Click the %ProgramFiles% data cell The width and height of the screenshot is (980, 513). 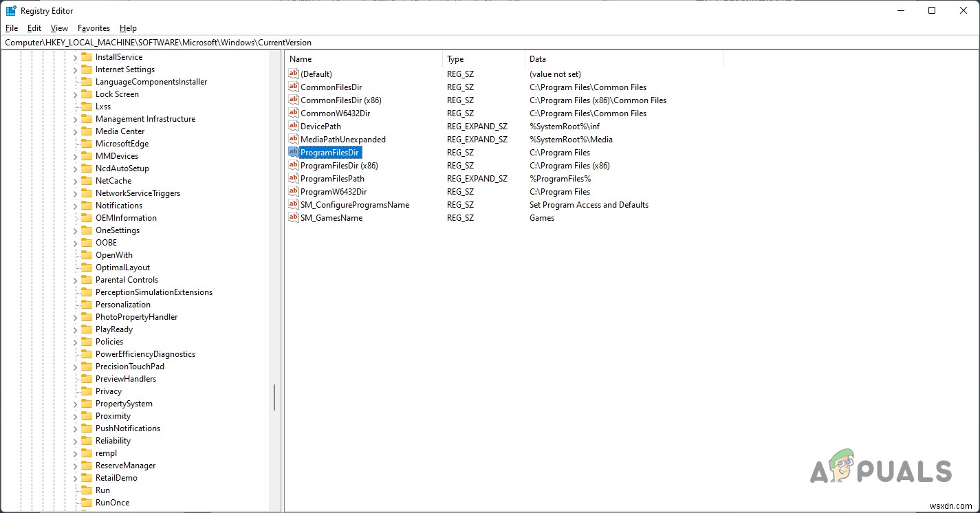point(560,179)
